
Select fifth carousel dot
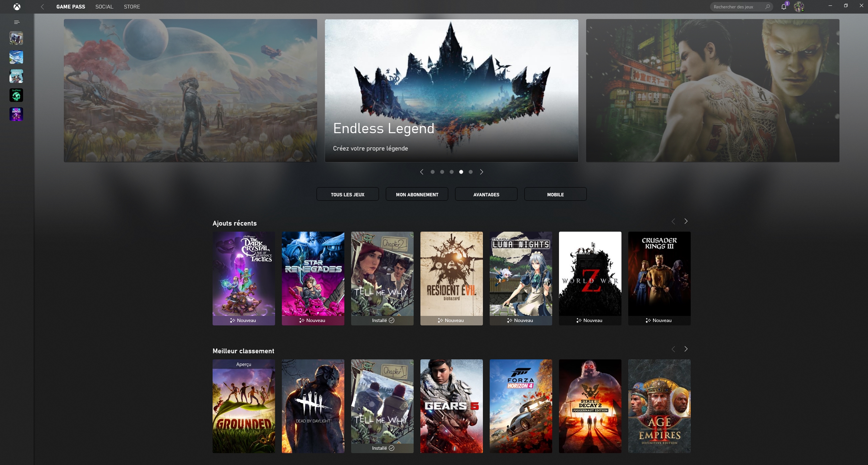coord(471,172)
